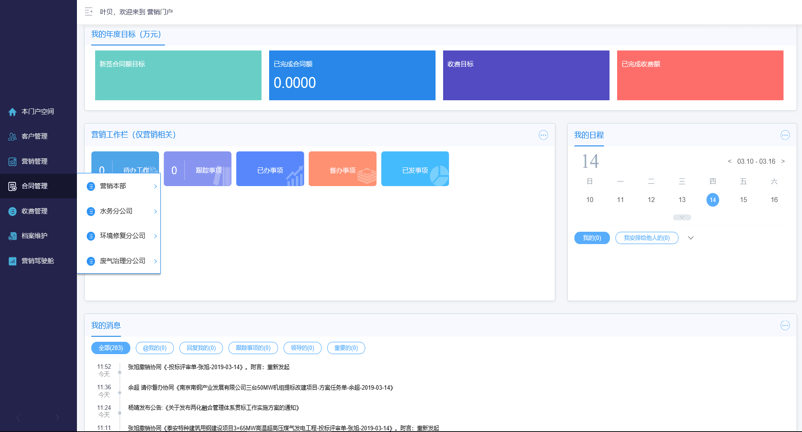Select the 全部(283) message filter
The width and height of the screenshot is (802, 432).
110,348
